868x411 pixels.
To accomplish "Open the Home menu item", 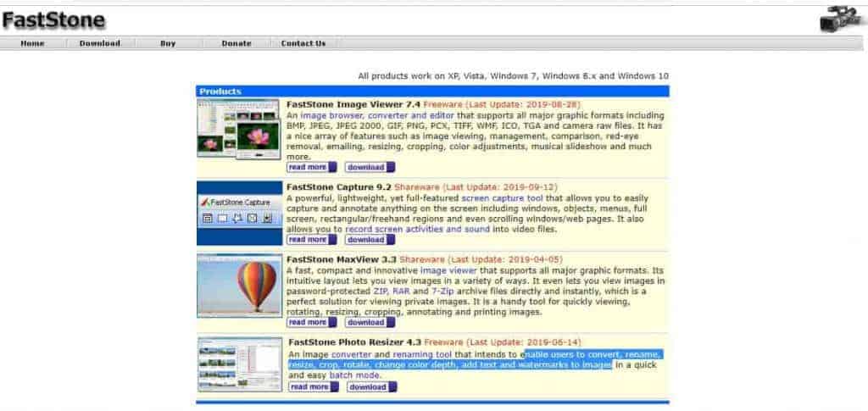I will [x=33, y=43].
